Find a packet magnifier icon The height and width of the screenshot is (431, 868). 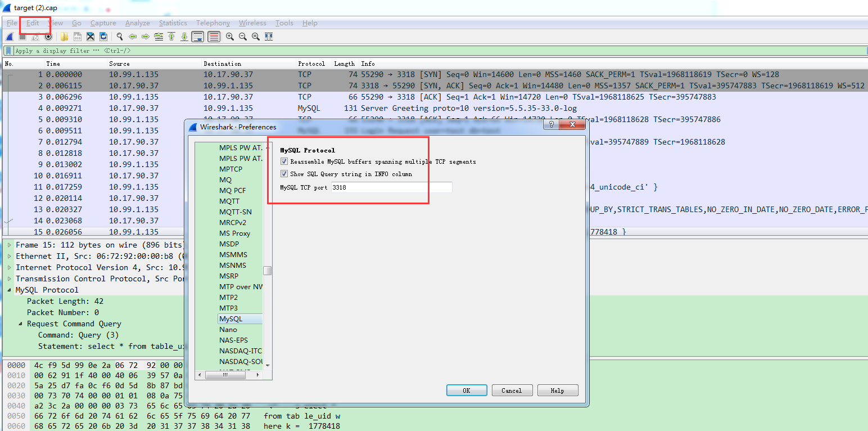pos(120,37)
